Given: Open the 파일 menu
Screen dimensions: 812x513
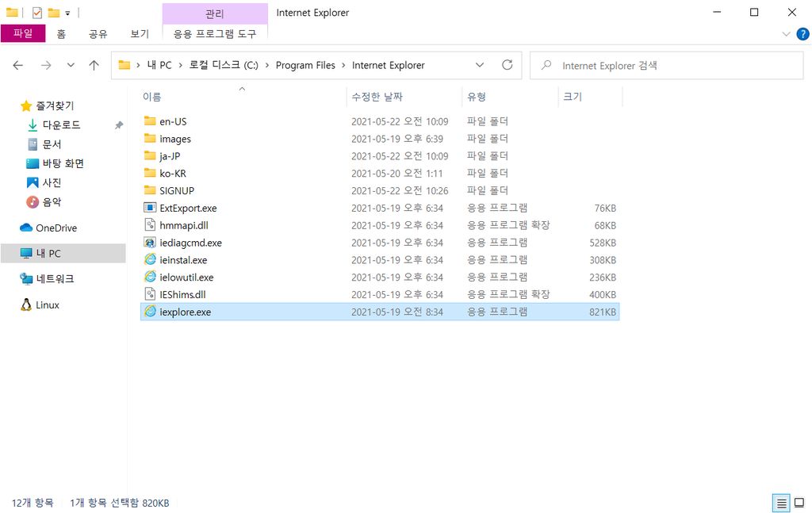Looking at the screenshot, I should pyautogui.click(x=23, y=33).
